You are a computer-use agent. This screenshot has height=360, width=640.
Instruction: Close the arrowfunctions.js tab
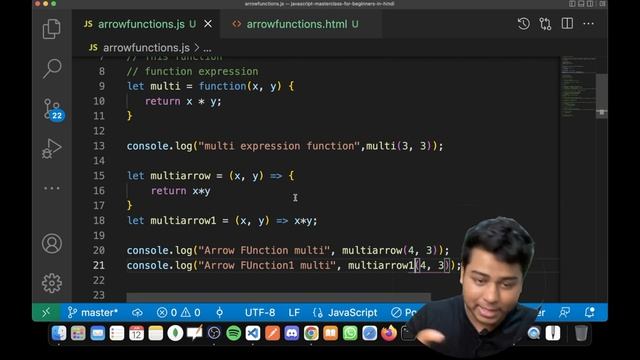pos(208,24)
